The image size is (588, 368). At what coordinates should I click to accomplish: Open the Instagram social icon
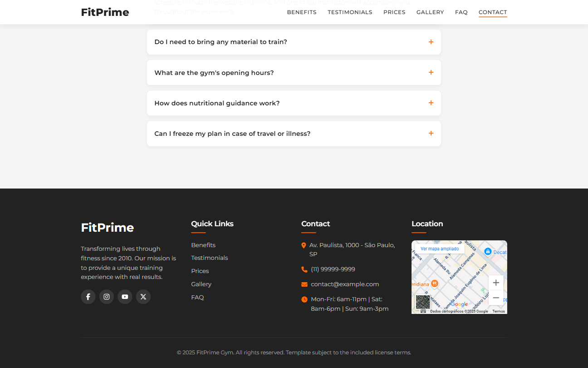(107, 297)
